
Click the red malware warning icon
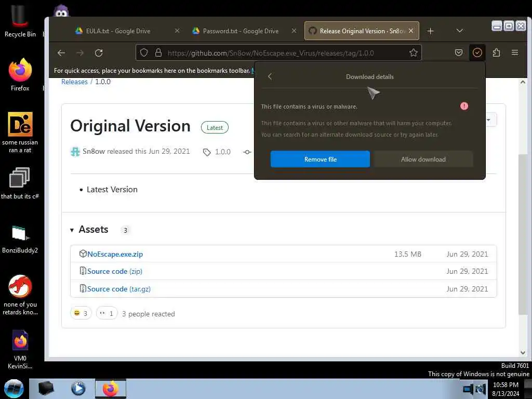(x=464, y=106)
